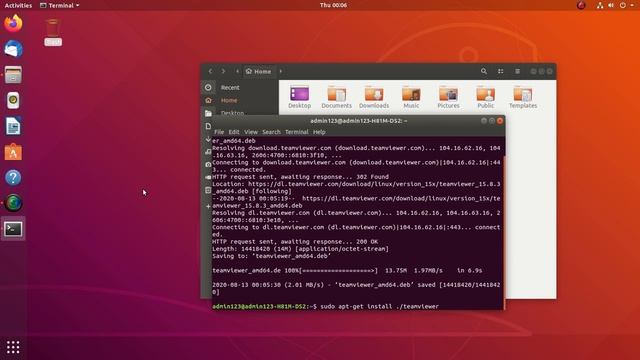Image resolution: width=640 pixels, height=360 pixels.
Task: Go forward in the Files window
Action: coord(223,71)
